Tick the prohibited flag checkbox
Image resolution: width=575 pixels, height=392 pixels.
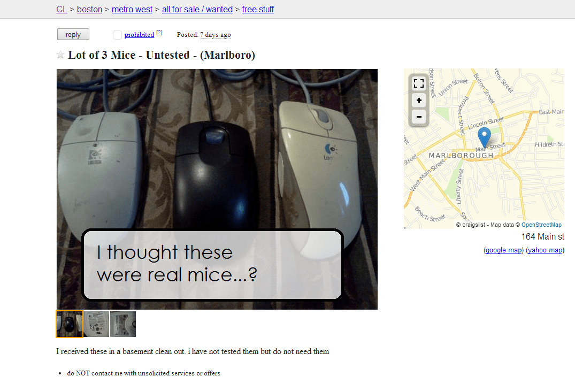[117, 35]
